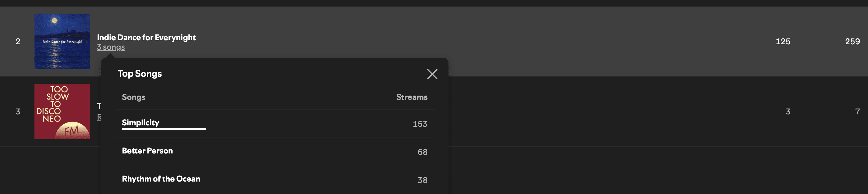Image resolution: width=868 pixels, height=194 pixels.
Task: Click the 7 streams value in row three
Action: pos(857,111)
